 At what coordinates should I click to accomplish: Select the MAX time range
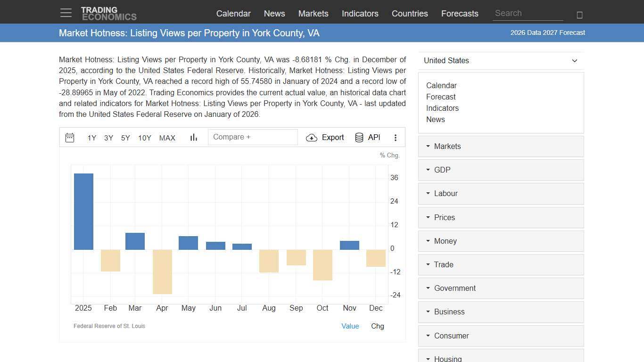[167, 138]
